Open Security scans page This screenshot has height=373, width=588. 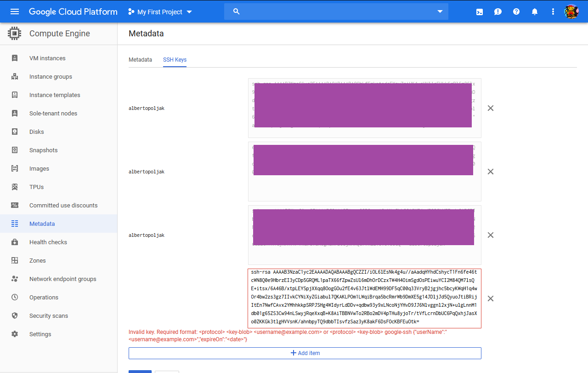[x=49, y=316]
